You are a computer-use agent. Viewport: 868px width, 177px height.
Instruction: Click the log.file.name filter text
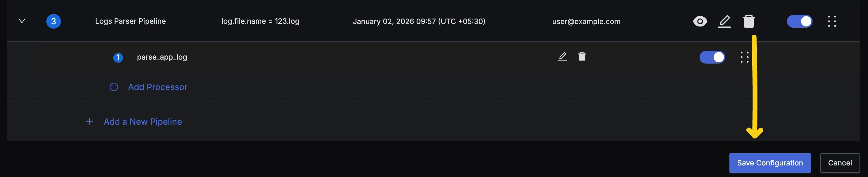pos(260,21)
